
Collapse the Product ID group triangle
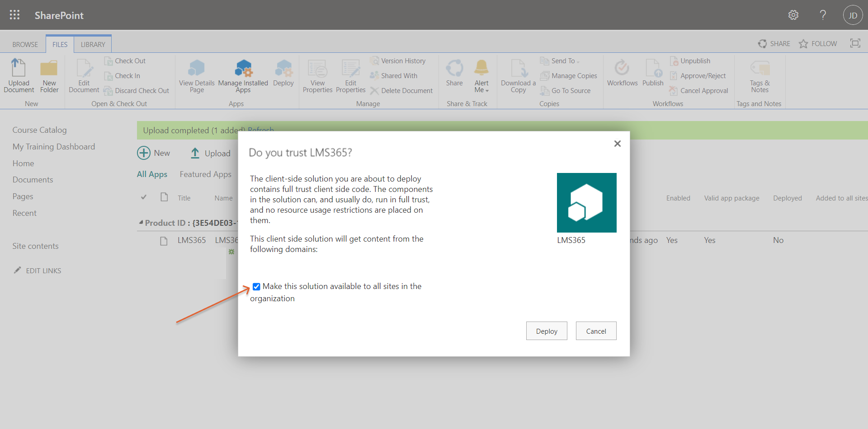[x=141, y=222]
